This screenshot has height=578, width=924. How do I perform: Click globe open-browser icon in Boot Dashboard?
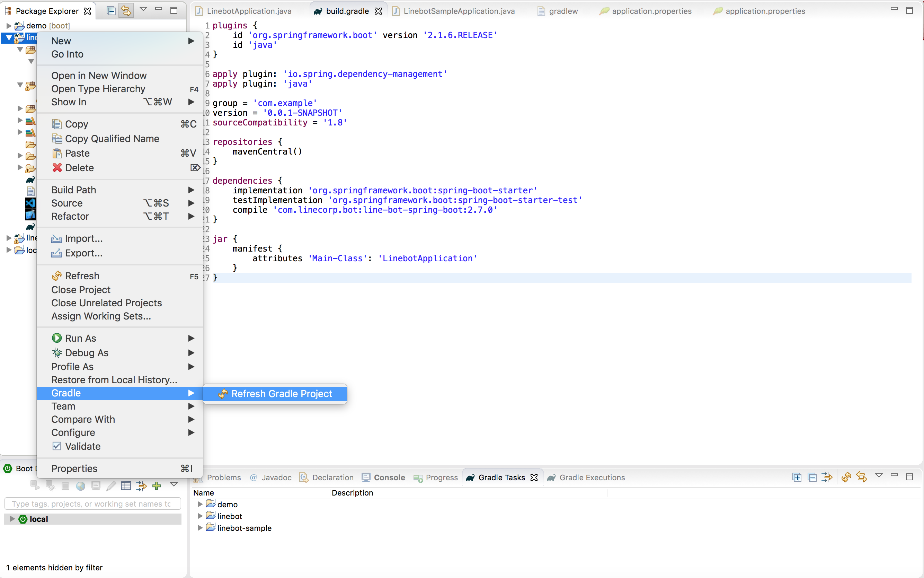click(x=81, y=486)
